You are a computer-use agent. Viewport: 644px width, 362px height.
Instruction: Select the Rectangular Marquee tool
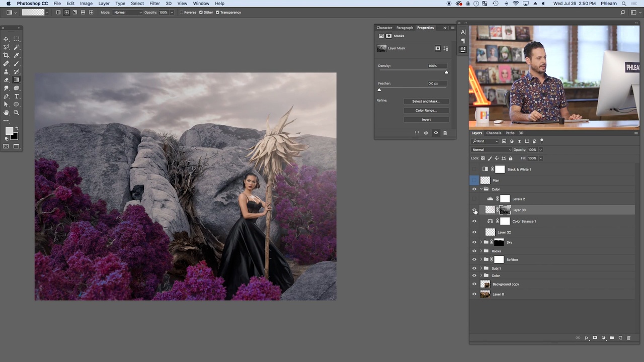(x=17, y=39)
